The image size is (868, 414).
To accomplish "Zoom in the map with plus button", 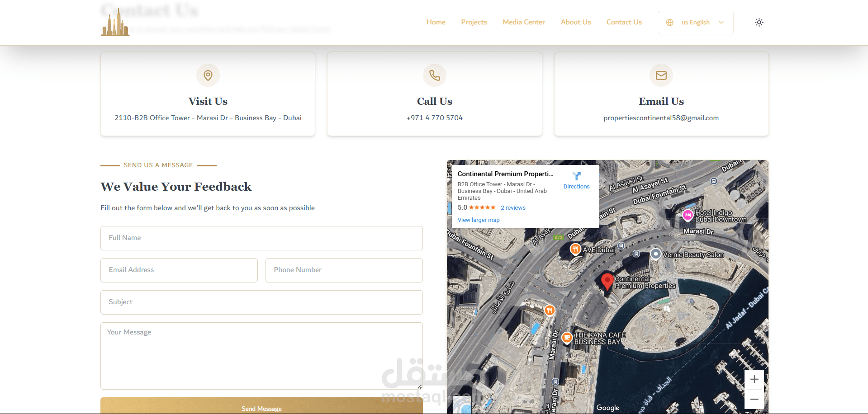I will tap(754, 380).
